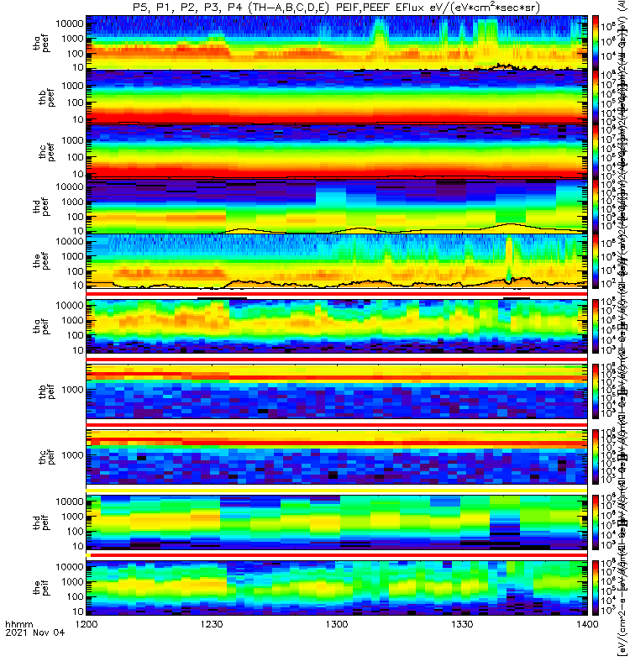Pick the color bar beside tha peif panel

[x=596, y=326]
